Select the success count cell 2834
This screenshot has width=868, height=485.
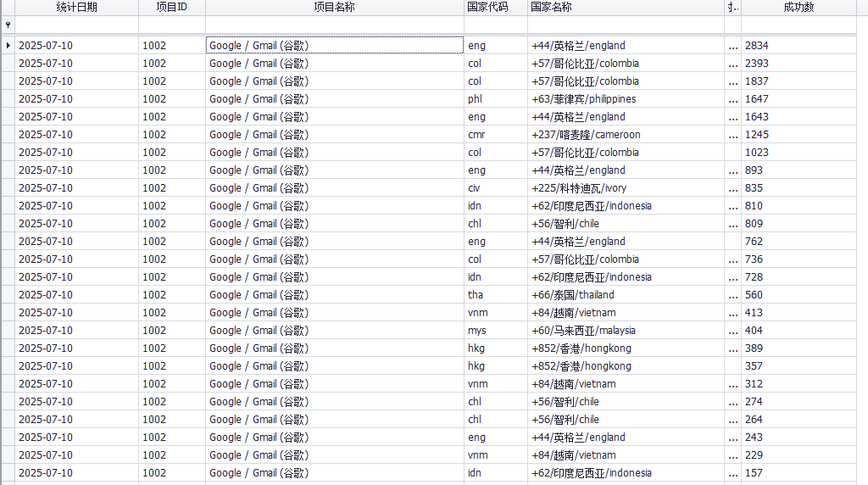coord(798,46)
